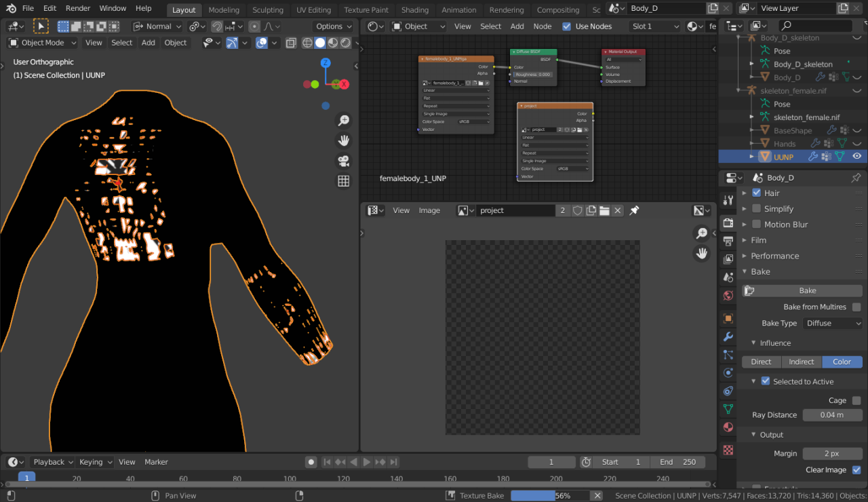
Task: Click the viewport Zoom magnifier gizmo
Action: [x=344, y=120]
